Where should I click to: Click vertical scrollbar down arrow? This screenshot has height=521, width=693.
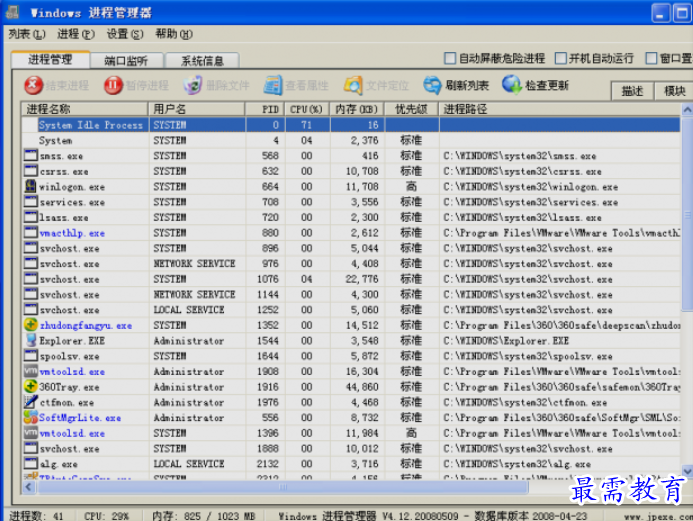pyautogui.click(x=687, y=471)
